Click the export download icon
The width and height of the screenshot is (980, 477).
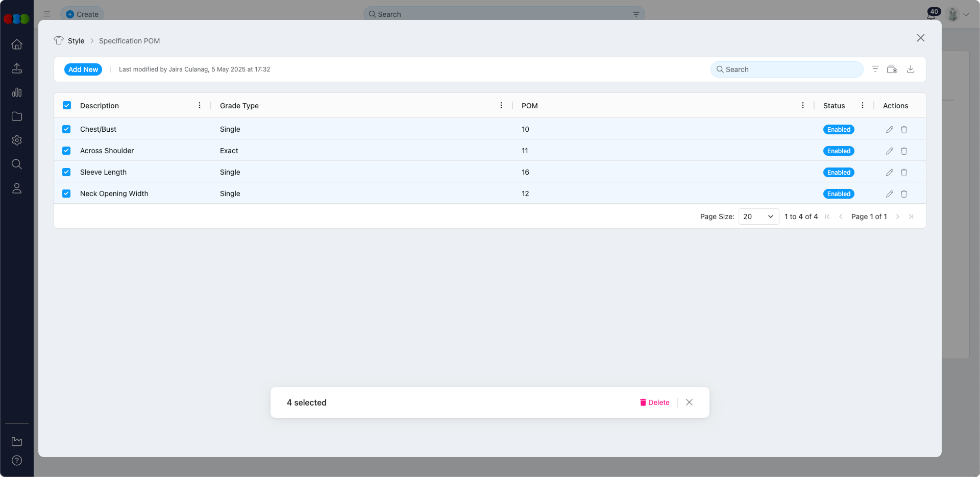click(911, 69)
